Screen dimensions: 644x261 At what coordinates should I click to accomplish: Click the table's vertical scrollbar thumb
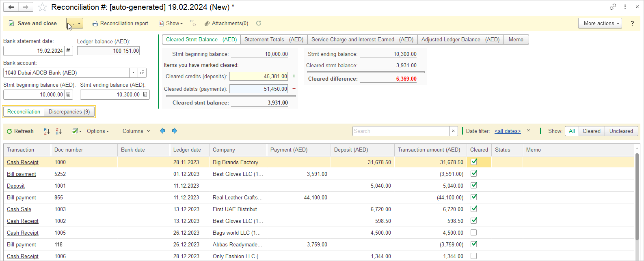pyautogui.click(x=637, y=196)
